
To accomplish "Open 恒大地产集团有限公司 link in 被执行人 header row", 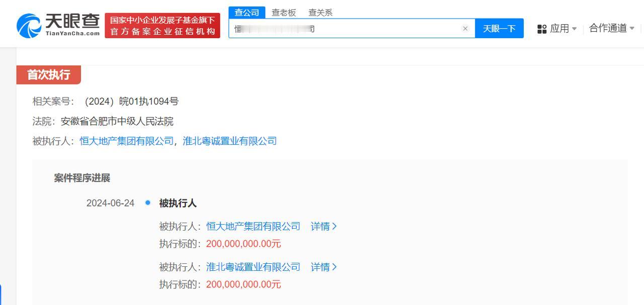I will tap(127, 141).
